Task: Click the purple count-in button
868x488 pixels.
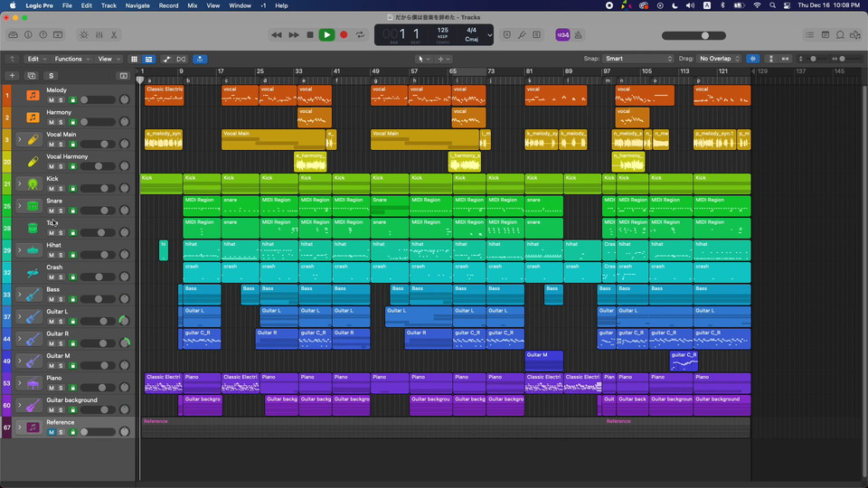Action: click(562, 35)
